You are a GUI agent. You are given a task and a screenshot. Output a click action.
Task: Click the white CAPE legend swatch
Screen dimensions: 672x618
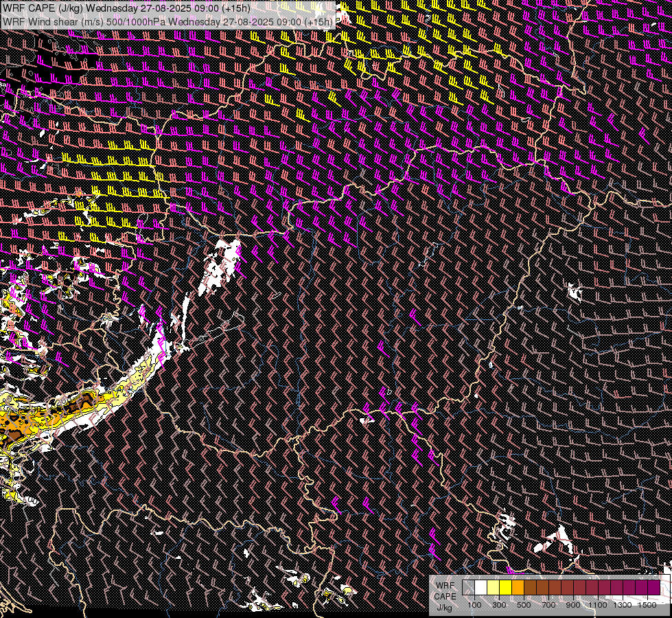pos(481,588)
